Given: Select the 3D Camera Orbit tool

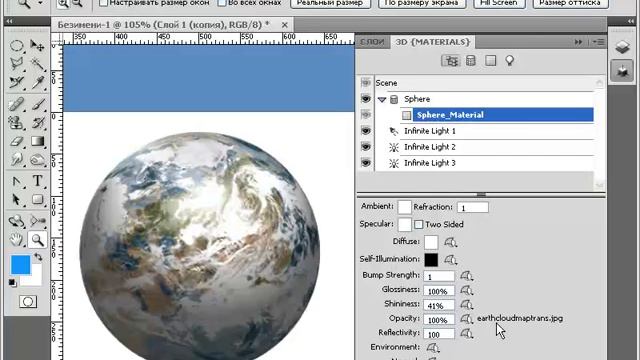Looking at the screenshot, I should 38,221.
